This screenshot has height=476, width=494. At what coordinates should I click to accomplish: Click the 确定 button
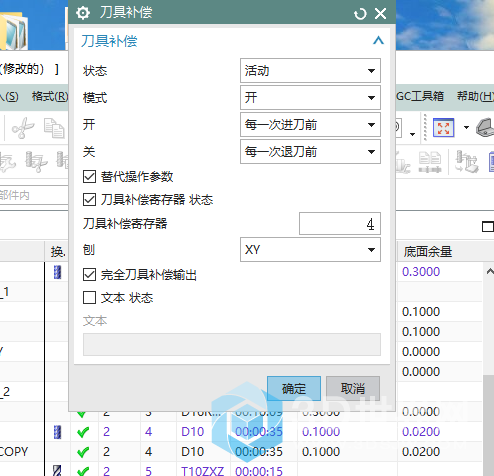294,389
